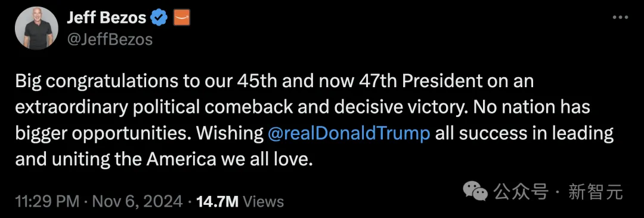Click the 11:29 PM timestamp

pos(47,201)
